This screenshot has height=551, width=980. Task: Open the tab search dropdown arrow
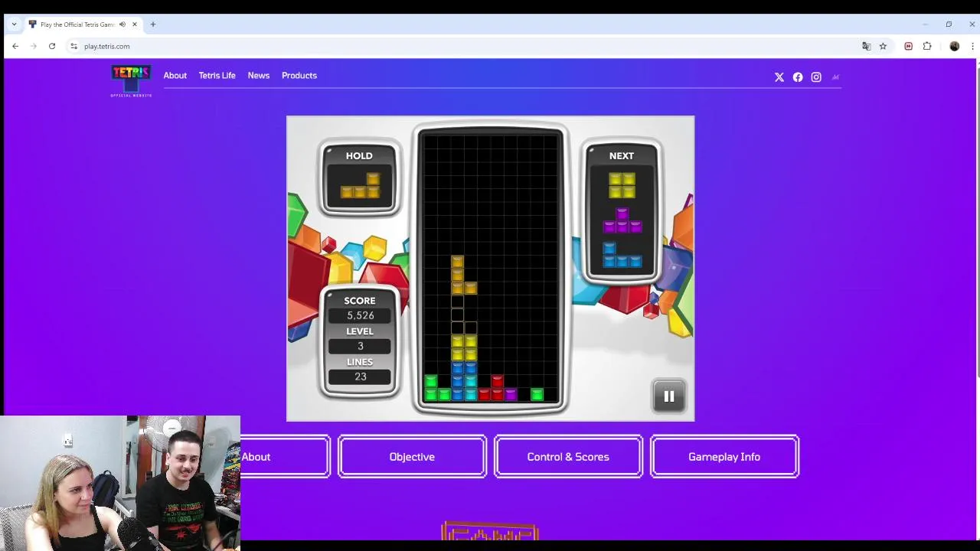click(x=14, y=24)
